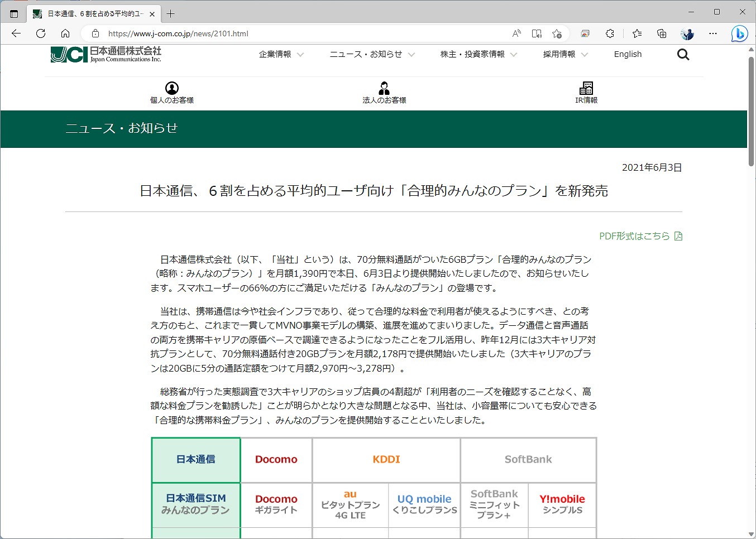Click the PDF file icon

678,236
